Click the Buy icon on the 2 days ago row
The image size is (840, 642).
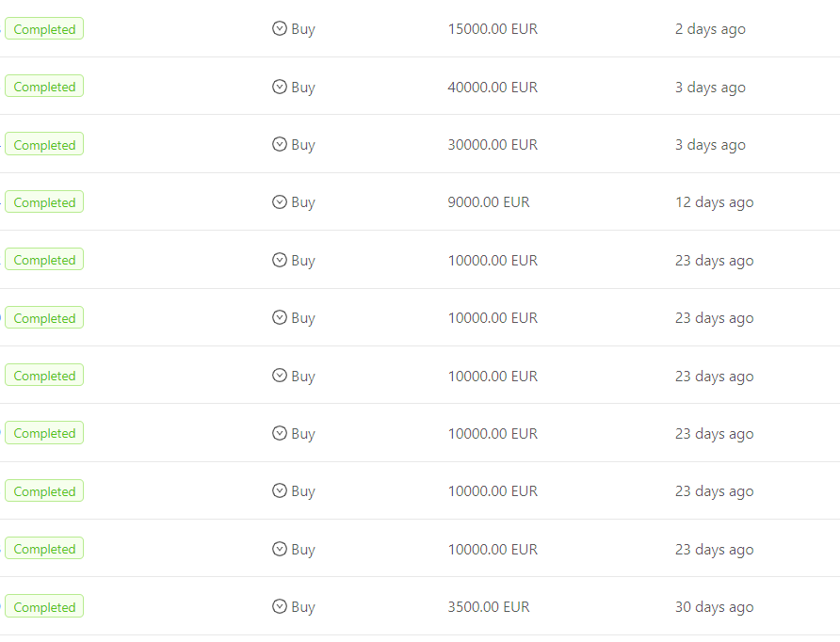(280, 28)
